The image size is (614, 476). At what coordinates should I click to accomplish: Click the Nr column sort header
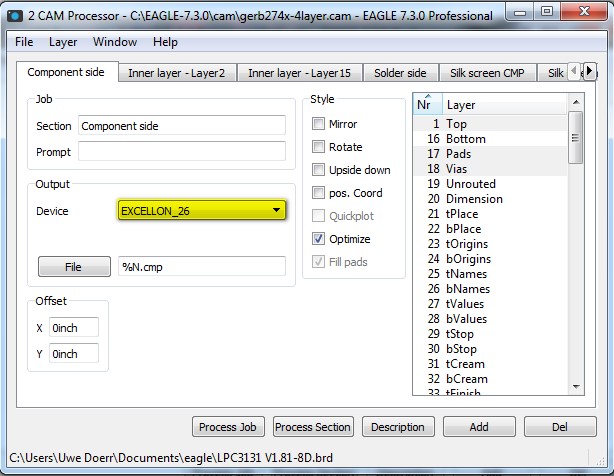[x=425, y=104]
